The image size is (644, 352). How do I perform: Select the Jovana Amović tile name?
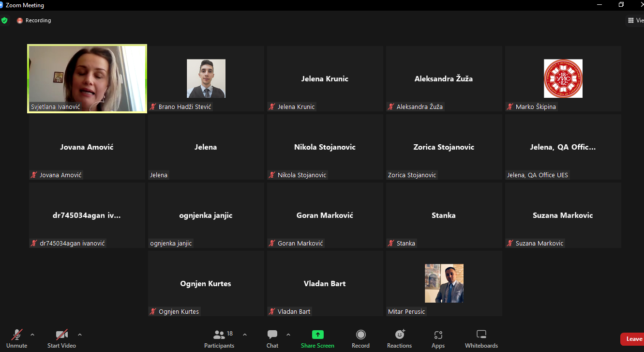coord(87,147)
